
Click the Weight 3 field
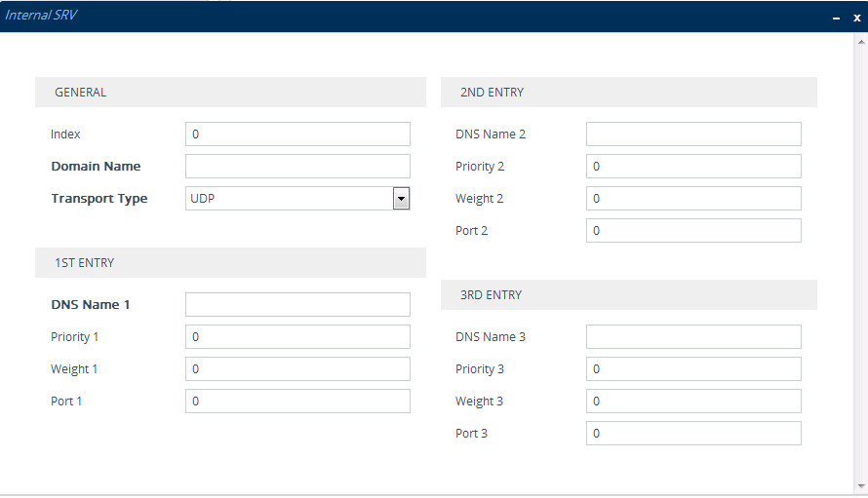[693, 402]
